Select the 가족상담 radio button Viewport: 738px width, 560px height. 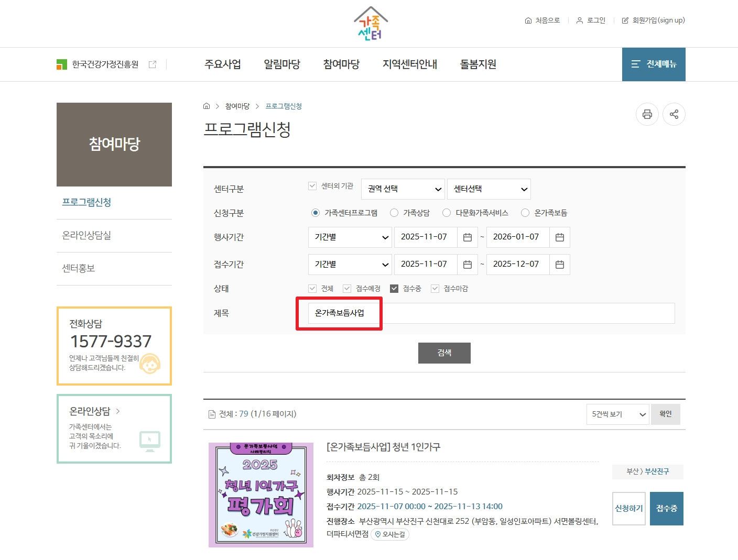coord(394,213)
